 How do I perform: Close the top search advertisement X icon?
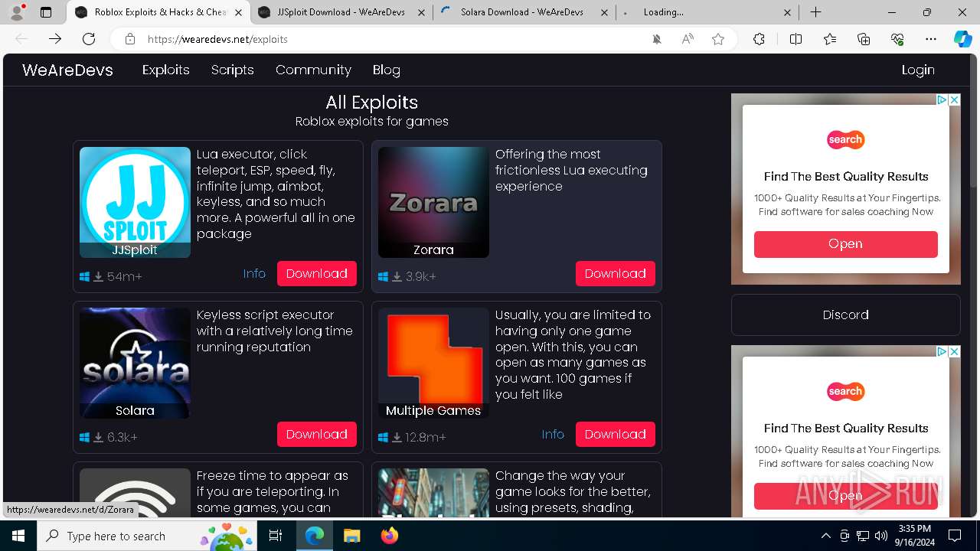point(955,99)
